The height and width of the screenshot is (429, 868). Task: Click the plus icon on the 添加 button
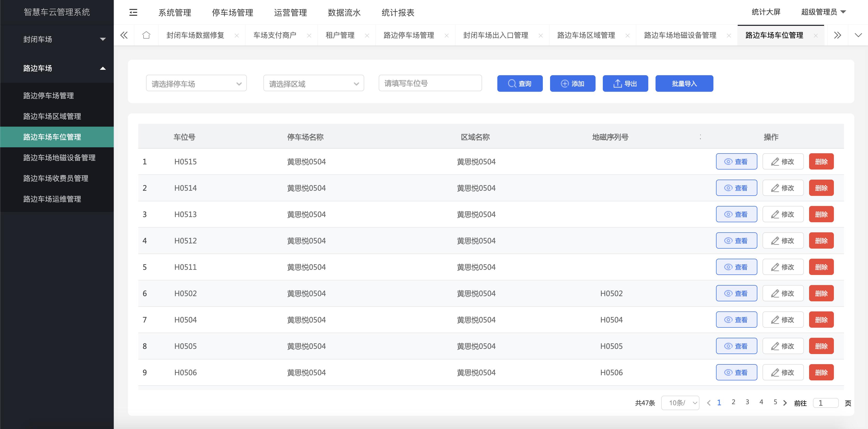pos(564,83)
